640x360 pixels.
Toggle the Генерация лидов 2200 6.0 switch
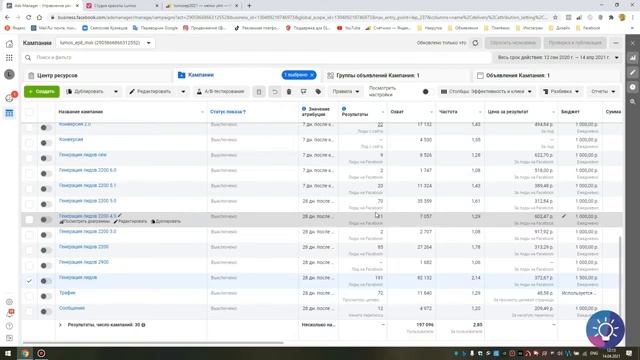pos(46,173)
